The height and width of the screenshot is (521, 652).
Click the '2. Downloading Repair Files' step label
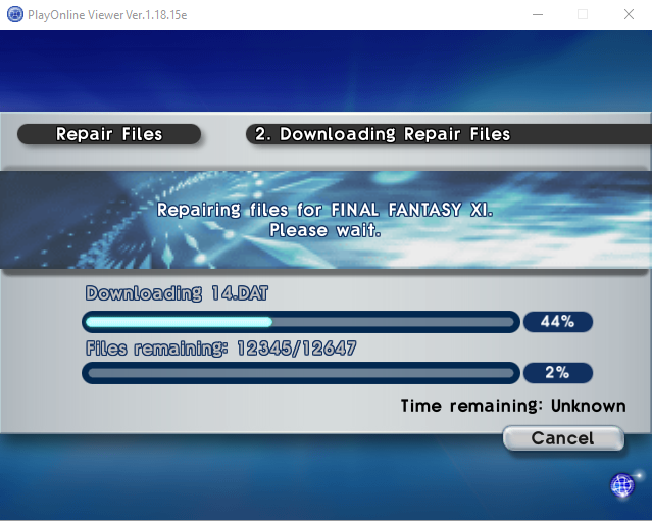click(382, 134)
